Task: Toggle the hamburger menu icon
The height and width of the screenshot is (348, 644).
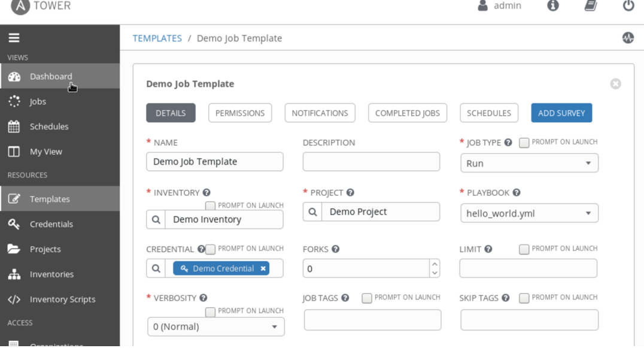Action: (x=14, y=38)
